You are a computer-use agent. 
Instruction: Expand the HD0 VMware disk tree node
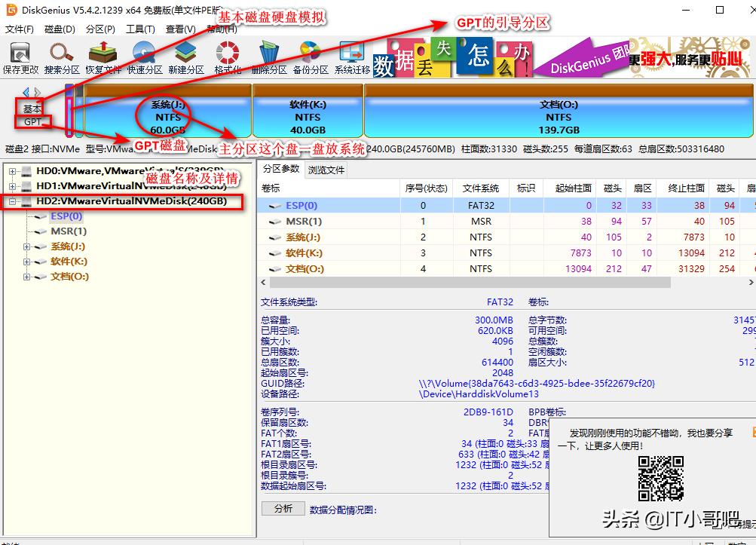(12, 171)
